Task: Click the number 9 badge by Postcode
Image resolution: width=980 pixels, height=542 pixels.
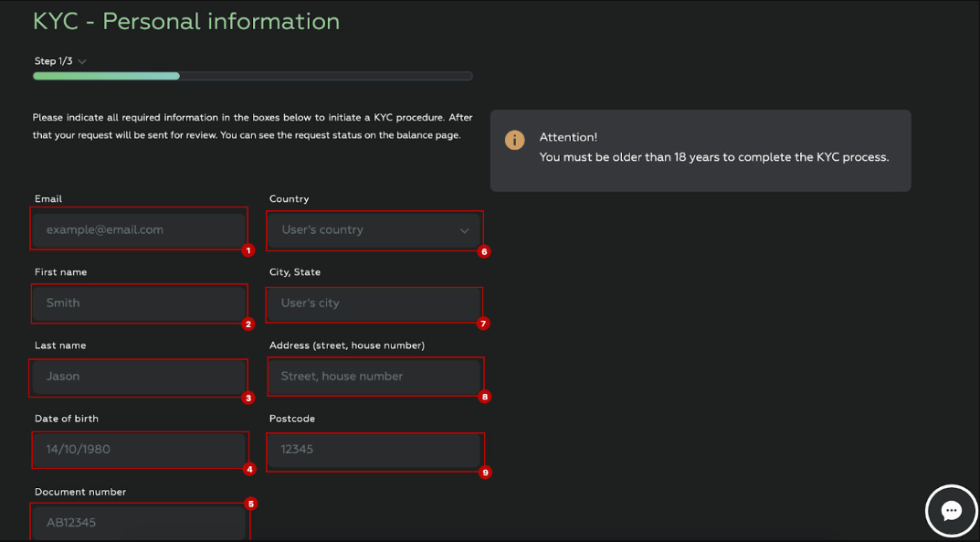Action: pos(485,473)
